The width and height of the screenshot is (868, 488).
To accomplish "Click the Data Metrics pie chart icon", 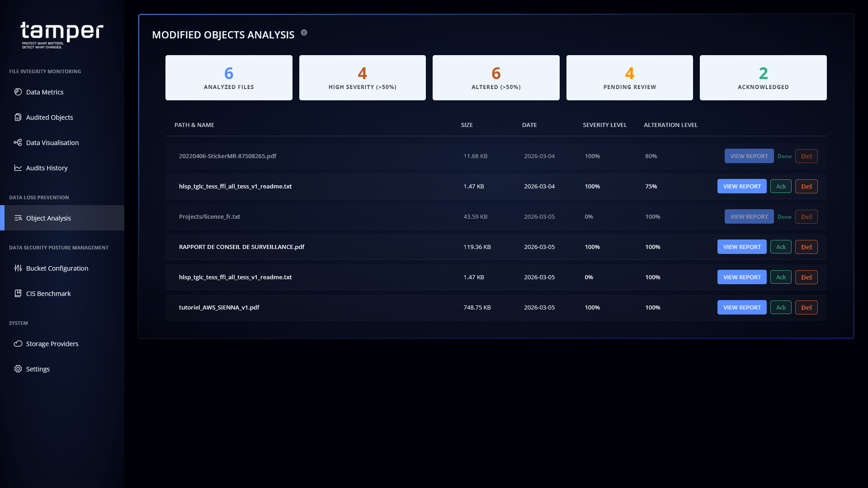I will [x=18, y=92].
